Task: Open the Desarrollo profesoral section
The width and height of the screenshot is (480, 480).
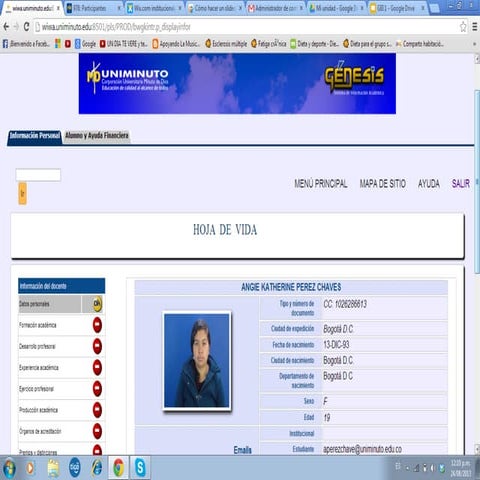Action: tap(37, 346)
